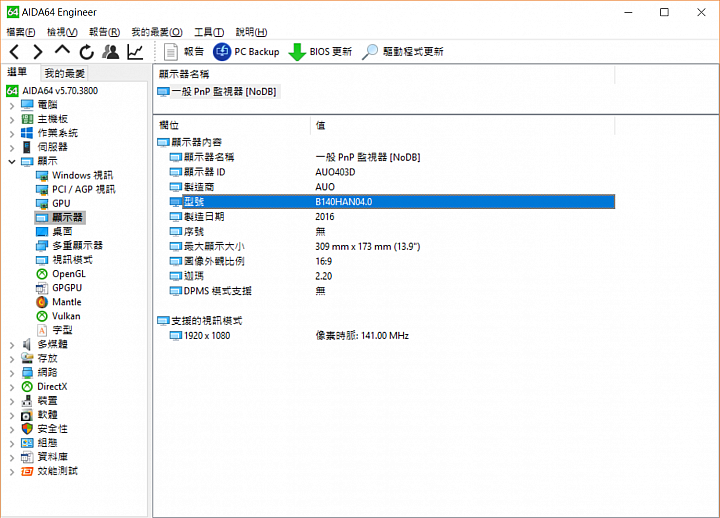Expand the 軟體 tree node

(x=12, y=415)
